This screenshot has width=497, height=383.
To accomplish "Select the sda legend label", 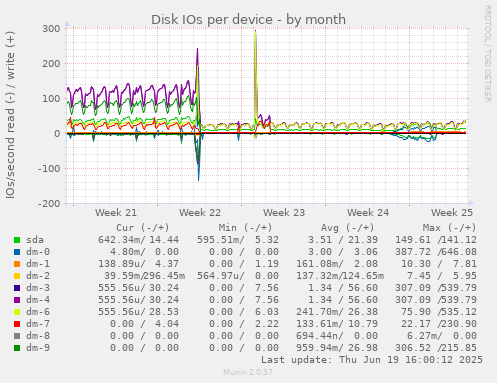I will (35, 240).
